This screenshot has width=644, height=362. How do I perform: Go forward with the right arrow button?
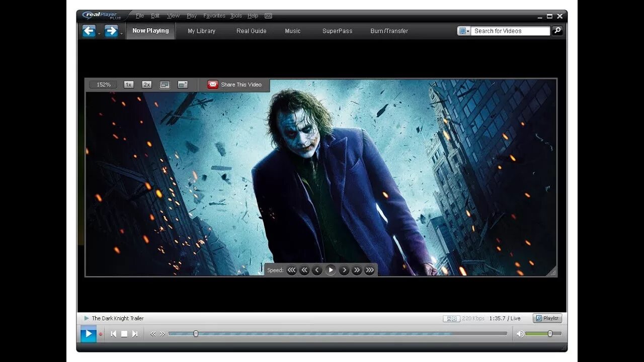(111, 31)
